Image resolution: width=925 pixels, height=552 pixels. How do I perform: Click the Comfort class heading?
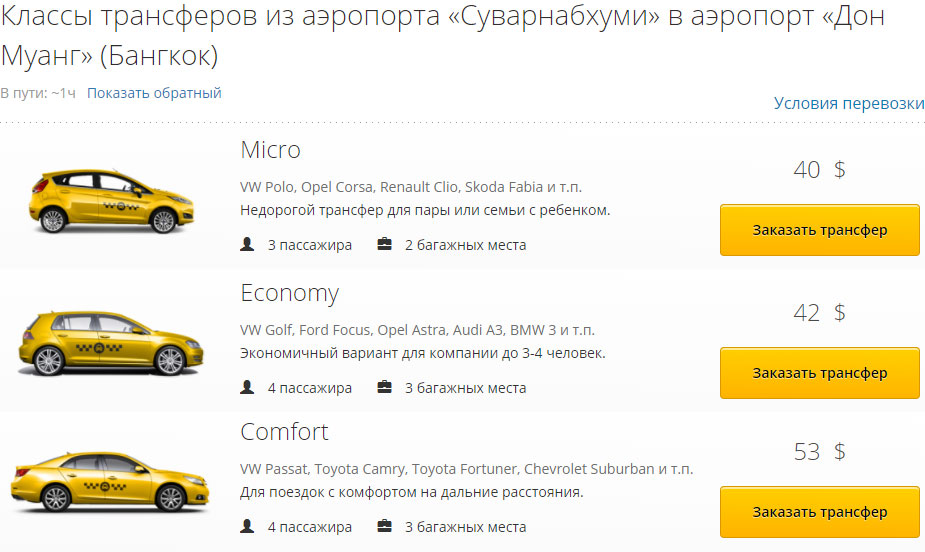coord(284,432)
